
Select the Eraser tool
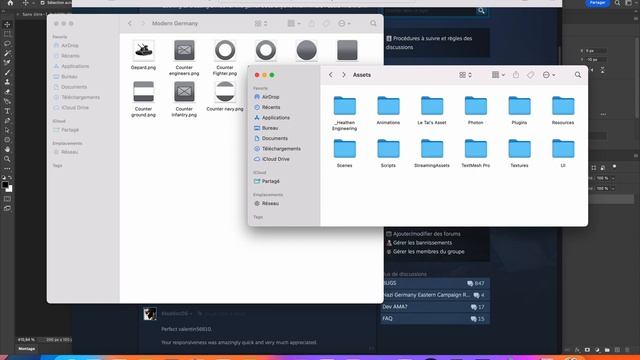[x=7, y=91]
